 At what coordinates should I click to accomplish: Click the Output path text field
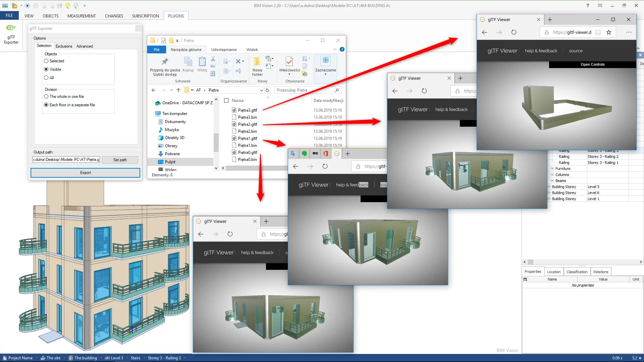point(66,160)
